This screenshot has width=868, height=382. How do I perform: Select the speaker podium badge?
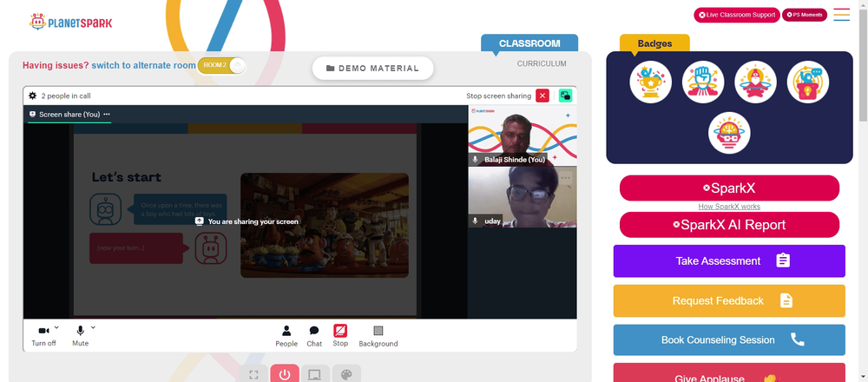pyautogui.click(x=807, y=82)
